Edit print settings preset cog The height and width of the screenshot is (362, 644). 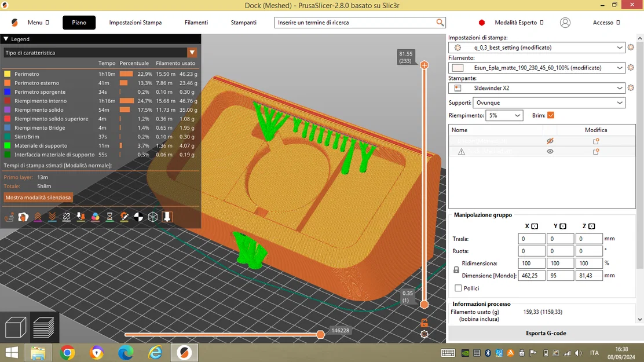coord(631,47)
